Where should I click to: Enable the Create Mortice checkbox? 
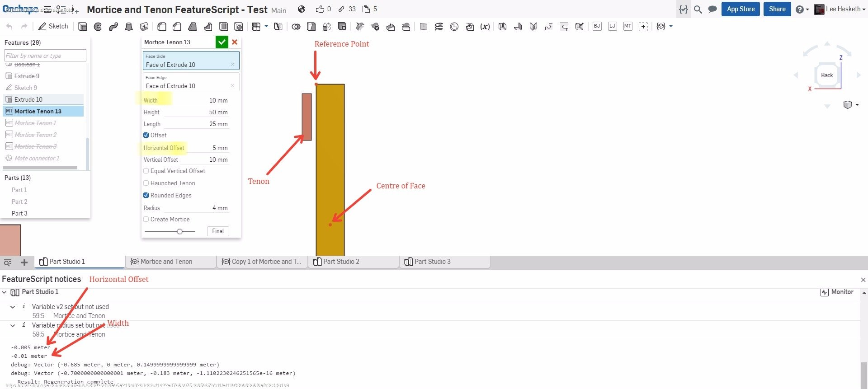pos(146,219)
